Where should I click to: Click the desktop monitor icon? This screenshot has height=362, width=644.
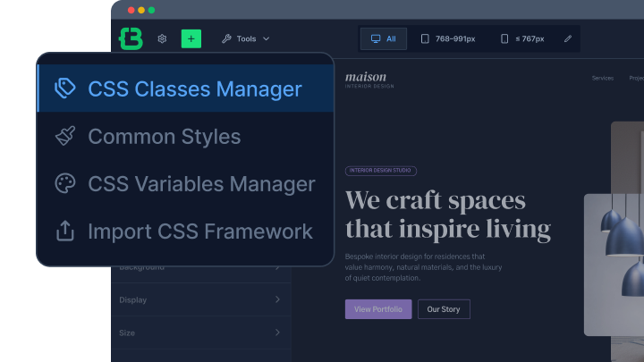[376, 39]
